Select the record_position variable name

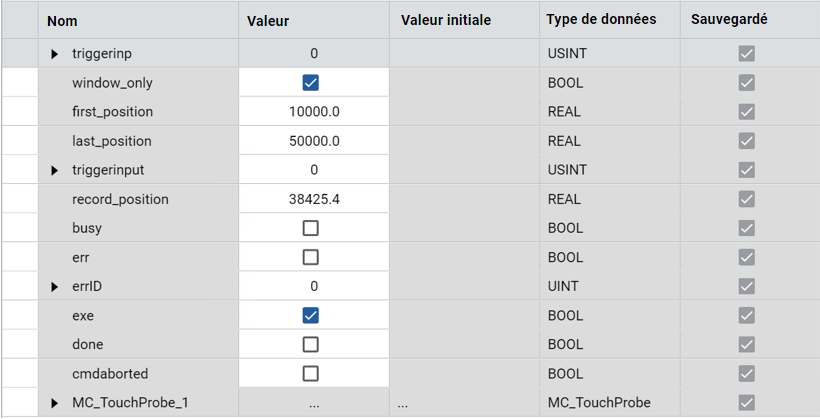click(120, 199)
